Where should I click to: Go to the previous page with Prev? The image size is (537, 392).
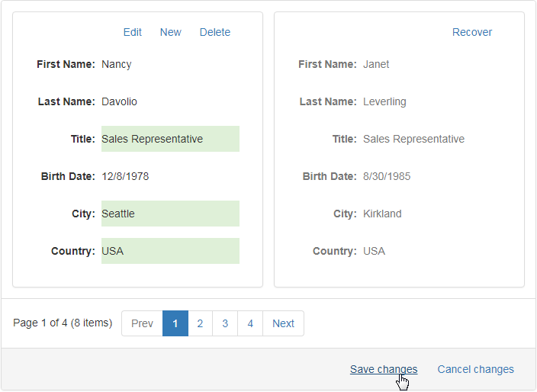click(x=142, y=323)
